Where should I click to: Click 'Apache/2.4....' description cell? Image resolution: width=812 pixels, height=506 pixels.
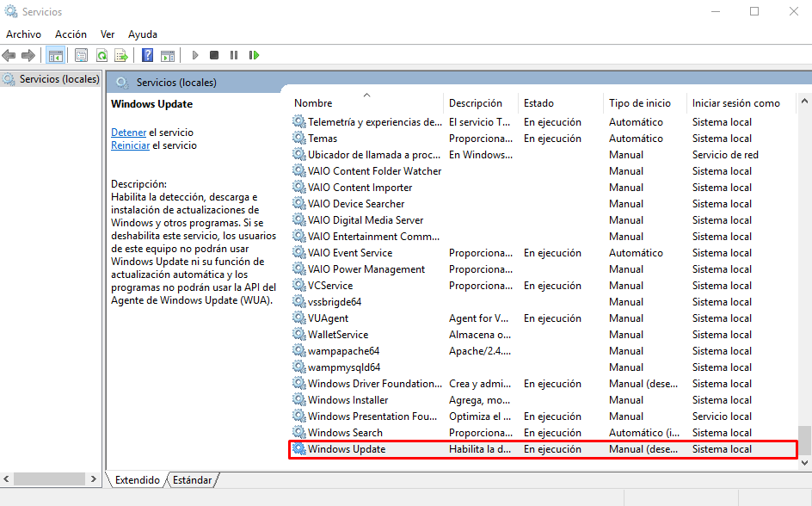pyautogui.click(x=479, y=350)
